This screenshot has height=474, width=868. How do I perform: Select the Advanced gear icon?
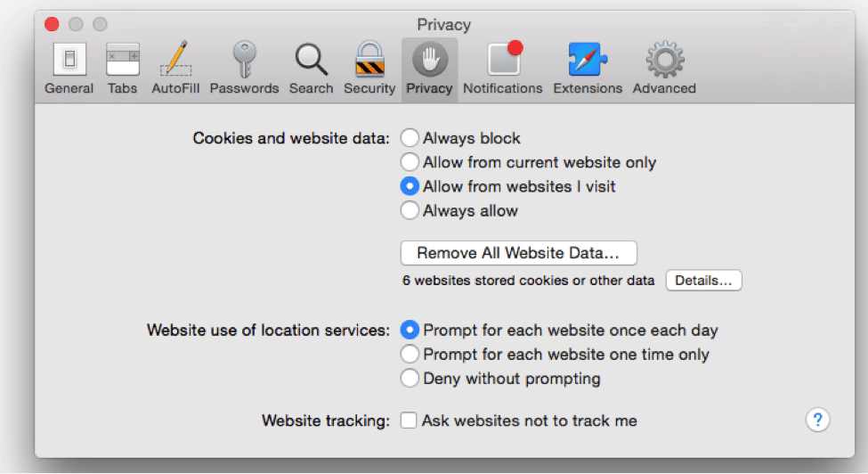point(664,69)
